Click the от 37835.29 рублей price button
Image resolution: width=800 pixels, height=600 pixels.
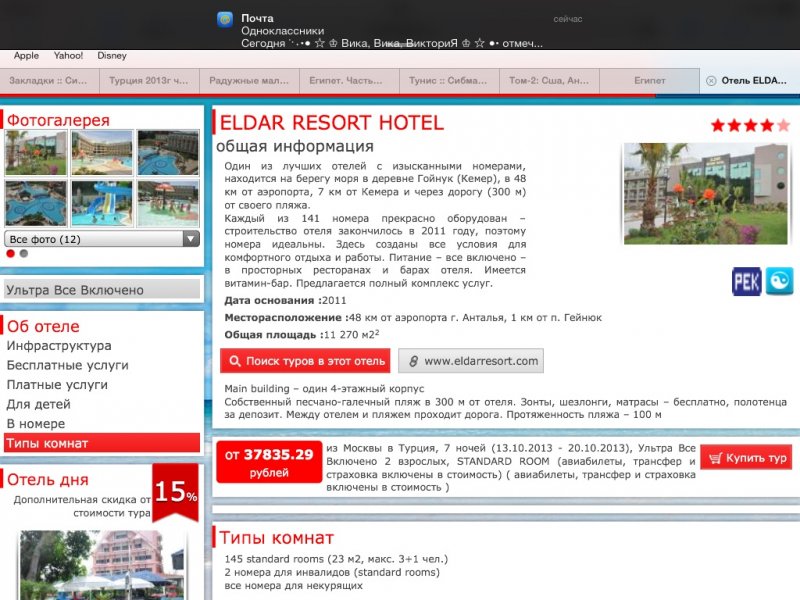[269, 462]
